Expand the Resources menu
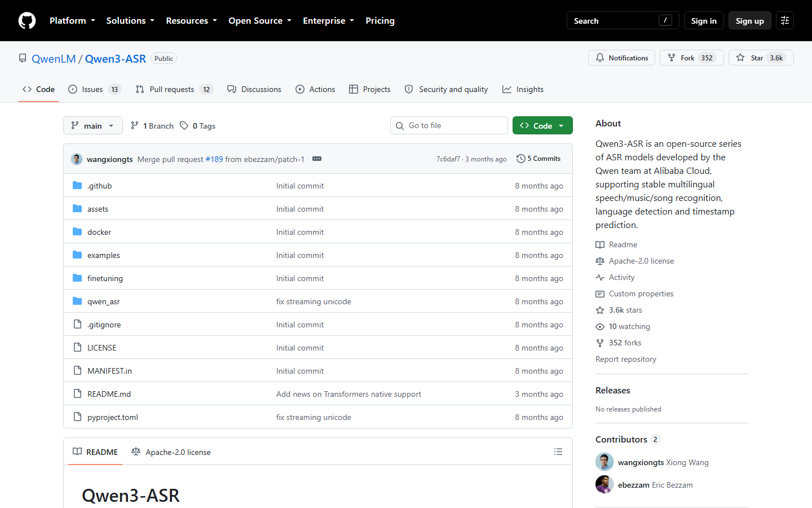This screenshot has width=812, height=508. tap(191, 21)
